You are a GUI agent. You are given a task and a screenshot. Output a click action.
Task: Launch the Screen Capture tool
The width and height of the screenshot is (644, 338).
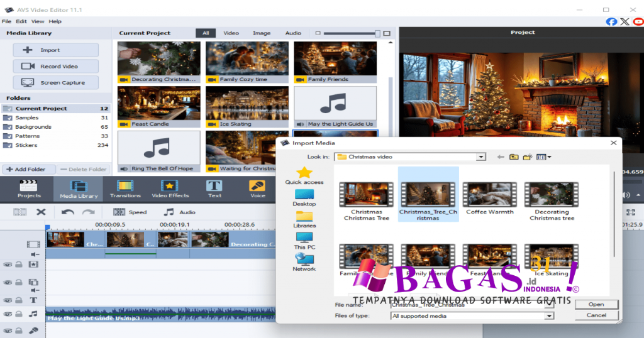(x=56, y=82)
